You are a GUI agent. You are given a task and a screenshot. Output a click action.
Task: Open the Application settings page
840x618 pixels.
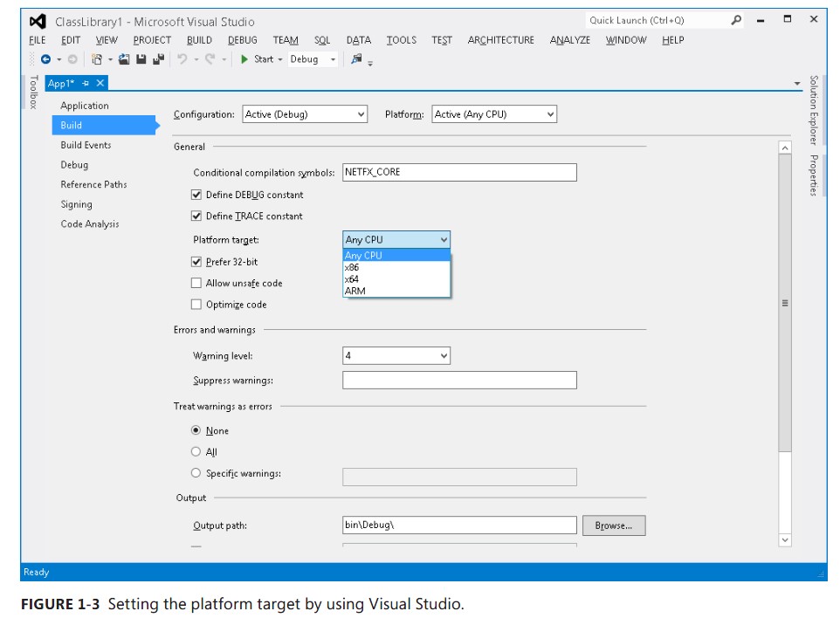coord(85,106)
